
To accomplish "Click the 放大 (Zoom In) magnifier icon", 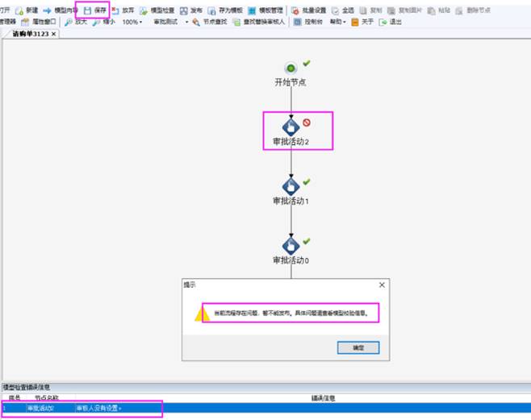I will 69,22.
